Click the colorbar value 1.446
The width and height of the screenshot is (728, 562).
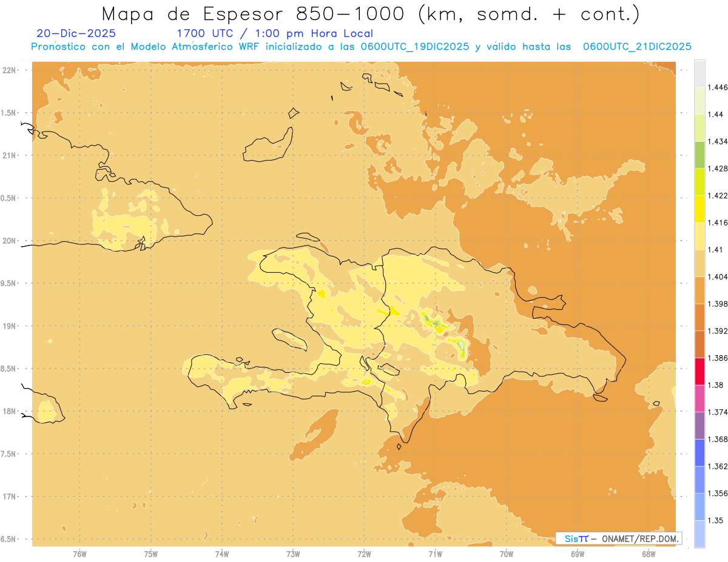[x=718, y=87]
